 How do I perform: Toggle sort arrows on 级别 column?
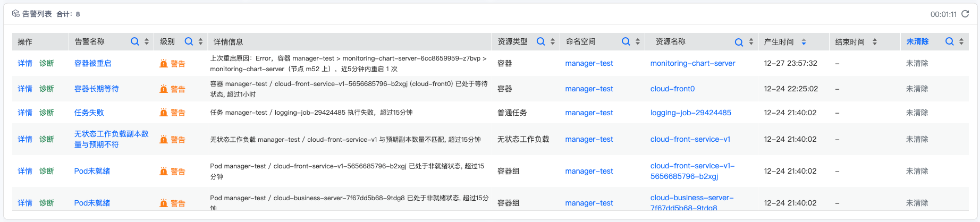(x=200, y=41)
